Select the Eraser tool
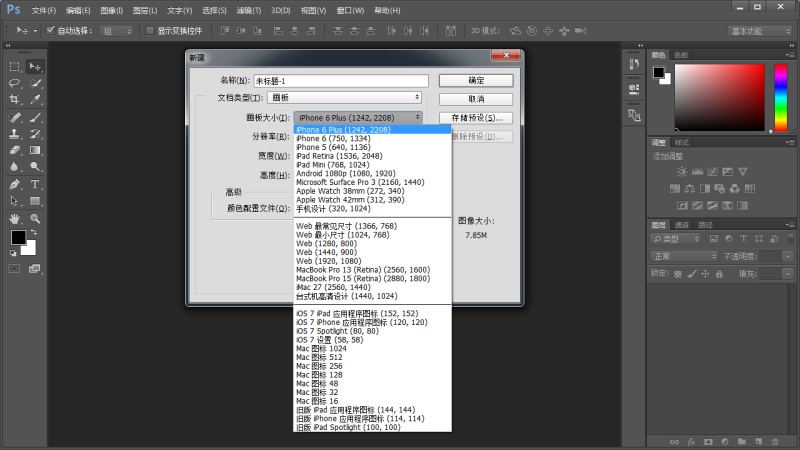This screenshot has width=800, height=450. (14, 151)
